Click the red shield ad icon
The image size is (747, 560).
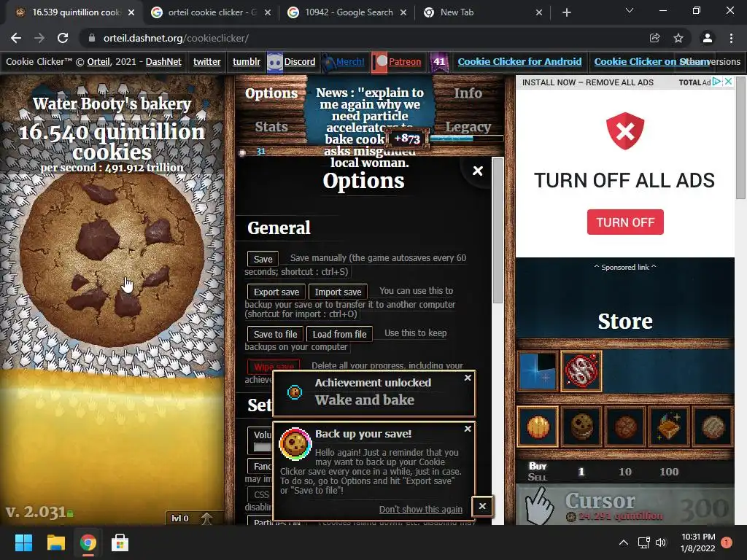[x=625, y=131]
